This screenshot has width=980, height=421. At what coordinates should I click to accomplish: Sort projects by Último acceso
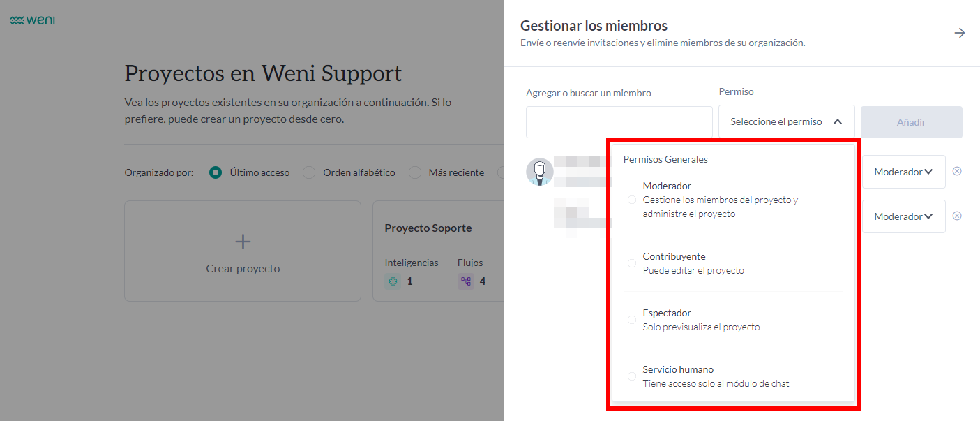click(x=216, y=172)
